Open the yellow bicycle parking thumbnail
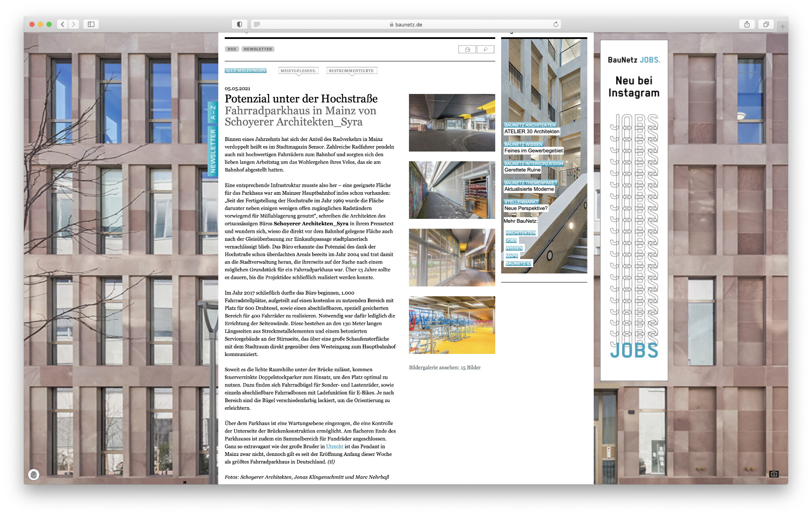 click(452, 325)
